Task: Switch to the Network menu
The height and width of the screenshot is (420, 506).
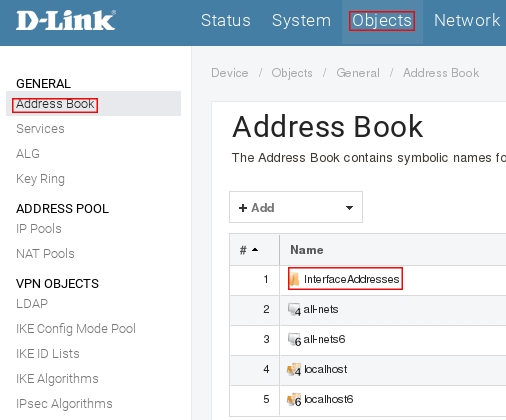Action: pos(467,20)
